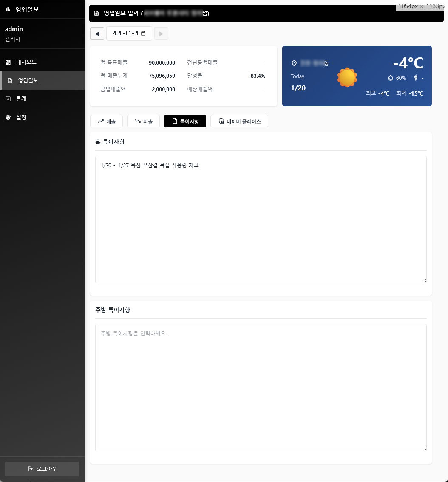This screenshot has height=482, width=448.
Task: Click the disabled next day arrow
Action: tap(161, 34)
